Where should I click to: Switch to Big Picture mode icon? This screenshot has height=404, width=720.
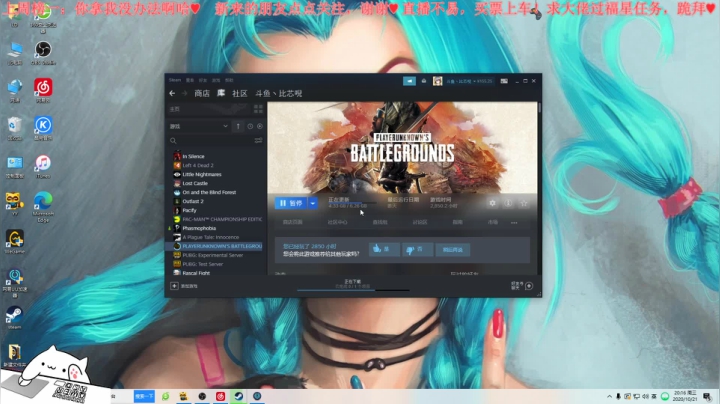(x=504, y=81)
